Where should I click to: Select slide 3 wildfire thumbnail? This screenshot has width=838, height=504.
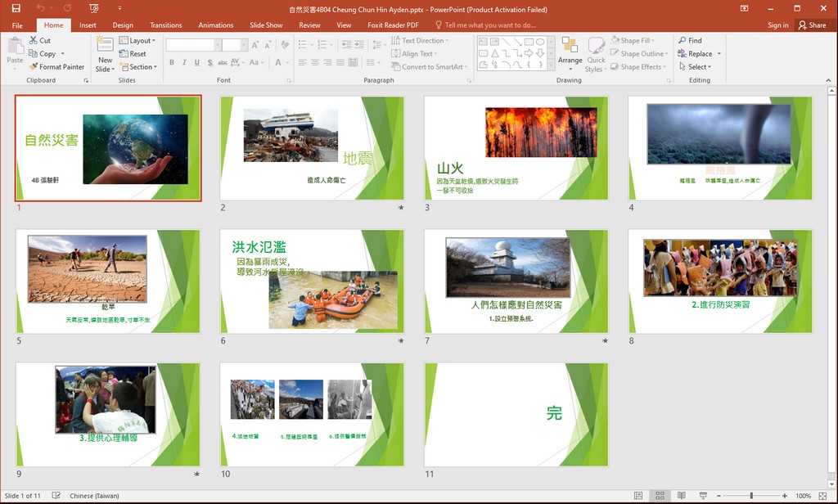tap(516, 148)
